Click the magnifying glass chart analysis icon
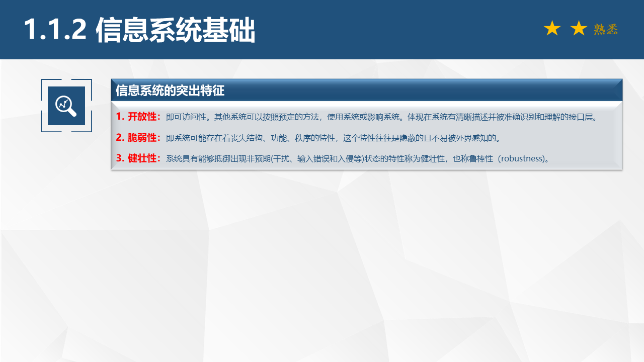 pyautogui.click(x=66, y=106)
